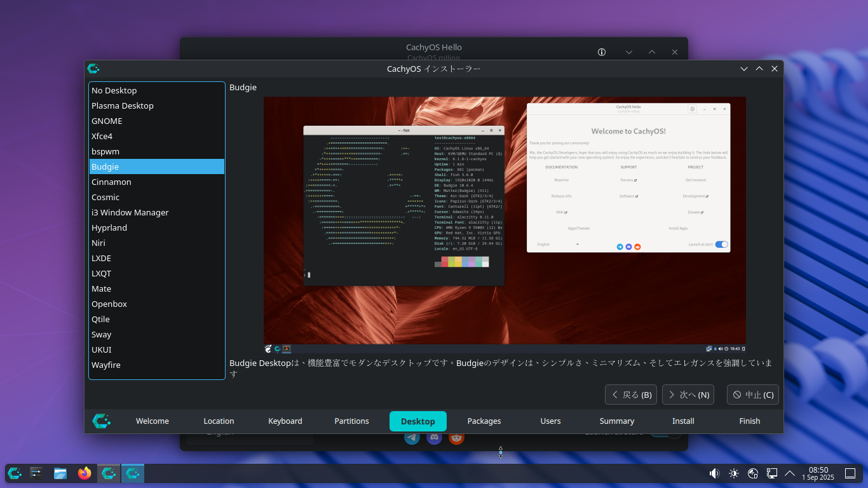Open the Dolphin file manager taskbar icon
Viewport: 868px width, 488px height.
click(x=60, y=473)
